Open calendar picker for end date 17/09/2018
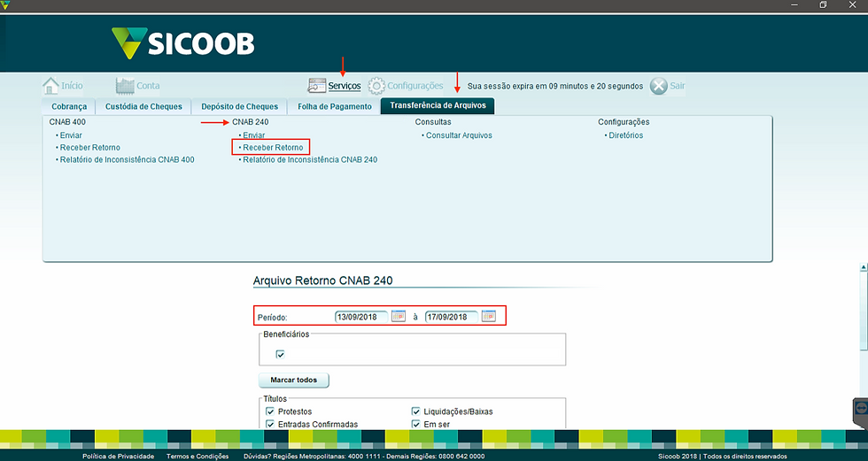This screenshot has width=868, height=461. [x=489, y=316]
